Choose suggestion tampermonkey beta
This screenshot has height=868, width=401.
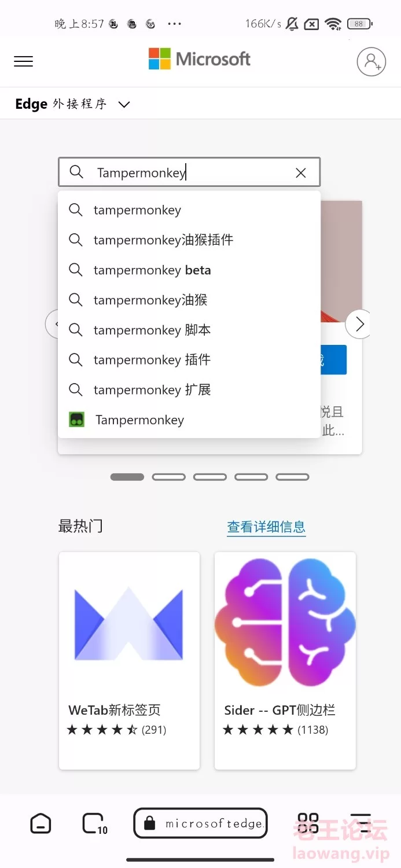(189, 270)
